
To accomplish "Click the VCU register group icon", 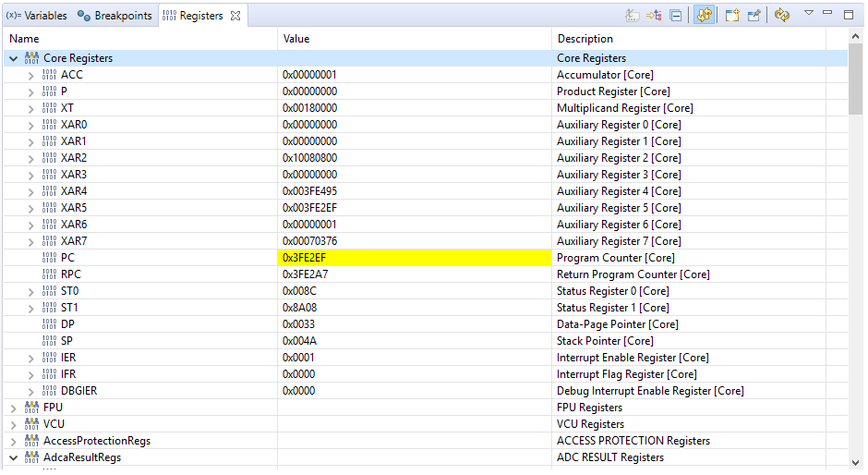I will coord(31,424).
